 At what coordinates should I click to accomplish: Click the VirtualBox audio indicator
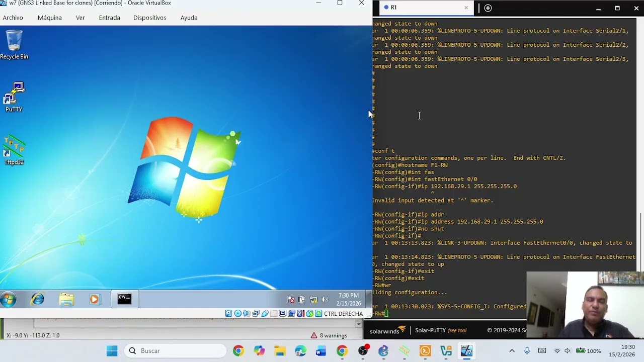point(247,314)
